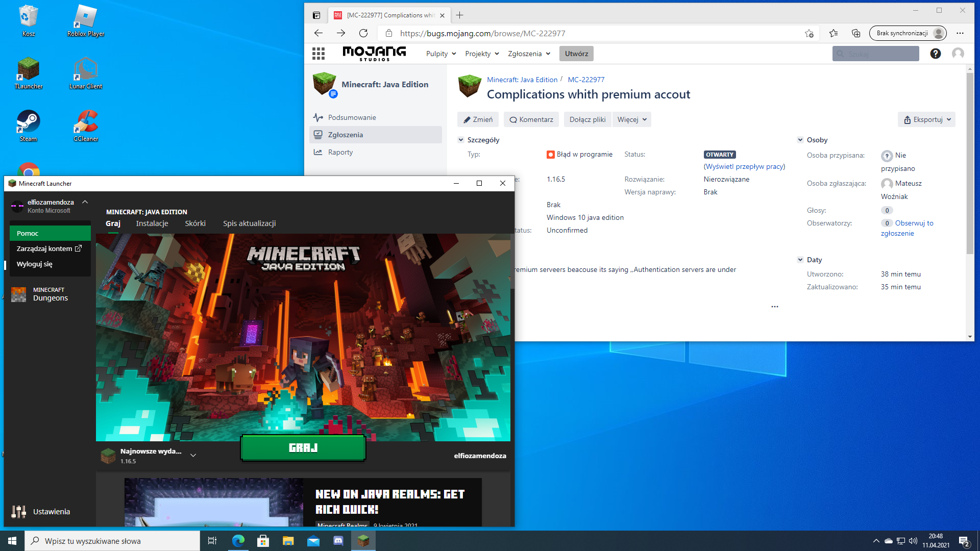This screenshot has height=551, width=980.
Task: Switch to the Instalacje tab
Action: click(152, 223)
